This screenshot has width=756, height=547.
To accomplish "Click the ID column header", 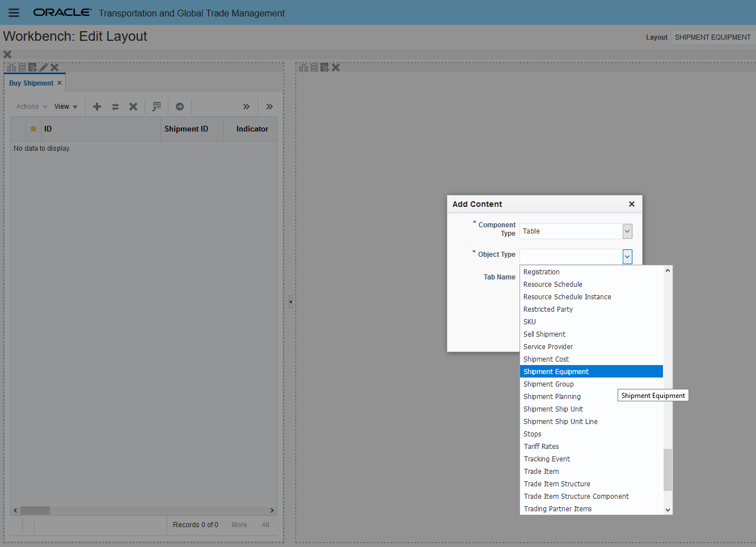I will (x=101, y=129).
